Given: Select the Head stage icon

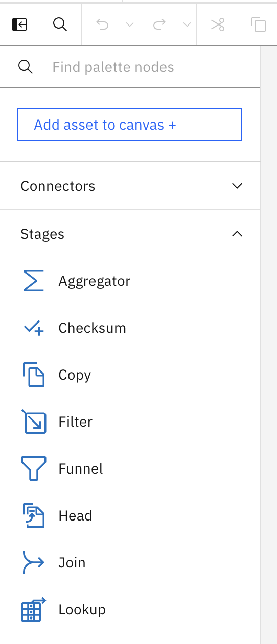Looking at the screenshot, I should click(34, 515).
